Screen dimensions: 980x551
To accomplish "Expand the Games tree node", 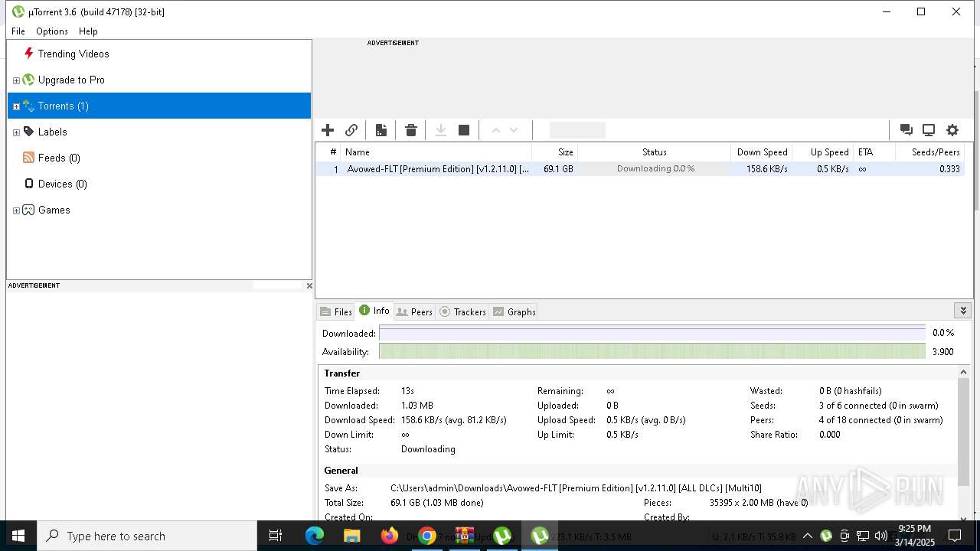I will pyautogui.click(x=16, y=210).
